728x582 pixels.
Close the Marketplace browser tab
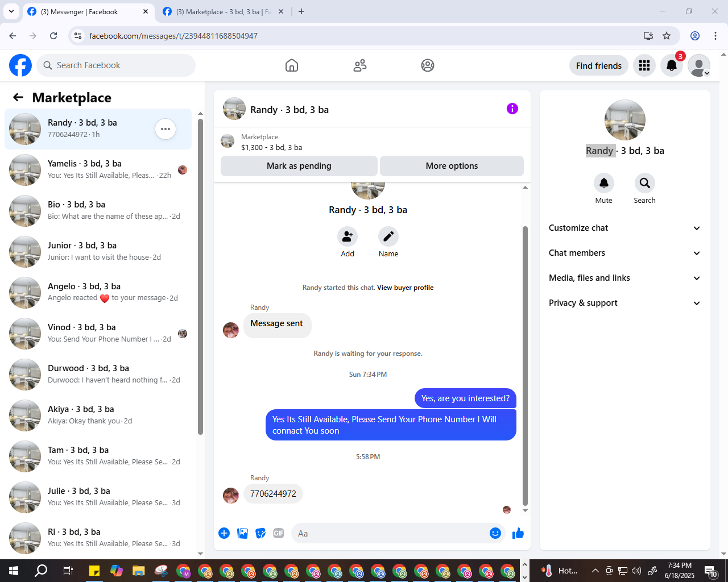[x=281, y=11]
